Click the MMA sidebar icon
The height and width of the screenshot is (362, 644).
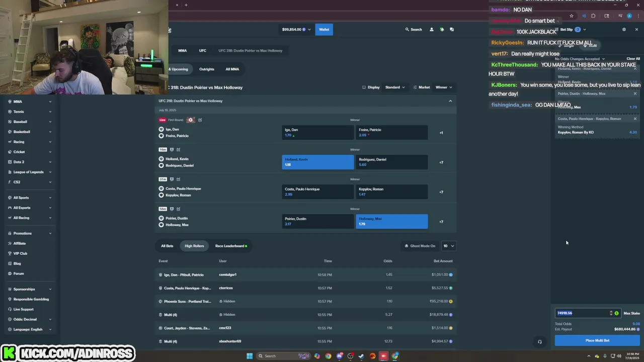[10, 102]
